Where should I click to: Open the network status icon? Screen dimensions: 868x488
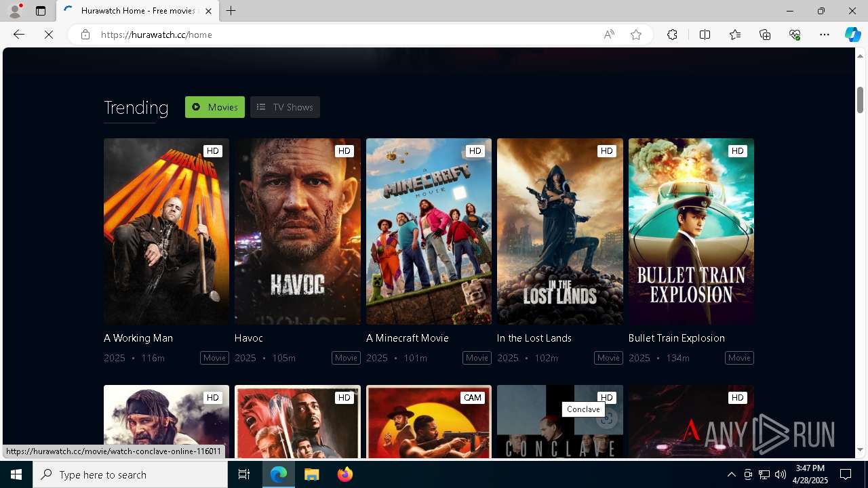(x=764, y=474)
